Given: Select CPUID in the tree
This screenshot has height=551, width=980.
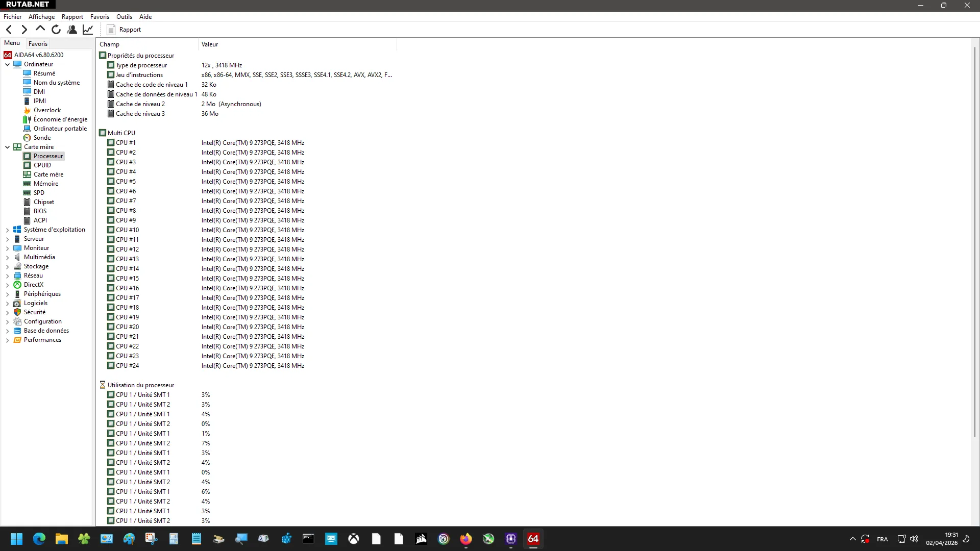Looking at the screenshot, I should tap(42, 165).
